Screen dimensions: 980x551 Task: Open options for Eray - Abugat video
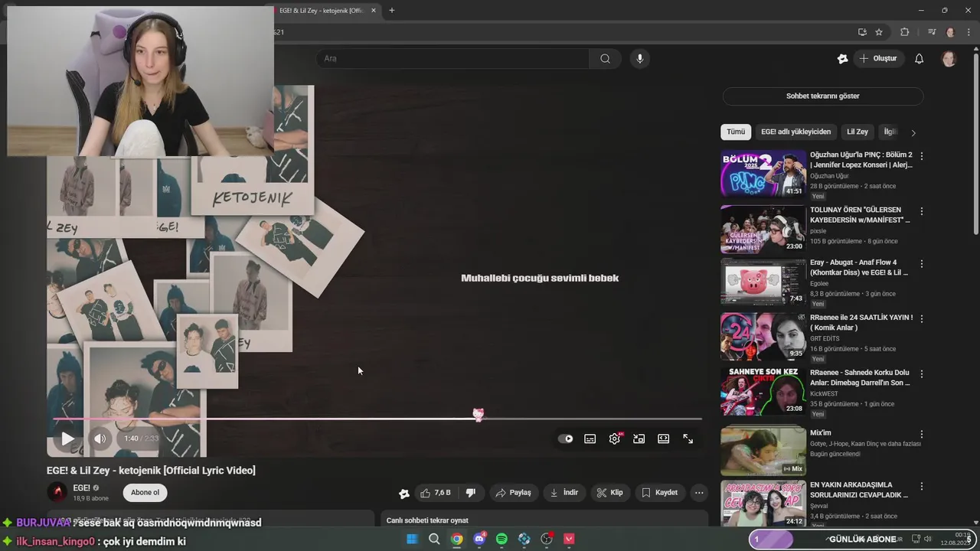coord(922,264)
